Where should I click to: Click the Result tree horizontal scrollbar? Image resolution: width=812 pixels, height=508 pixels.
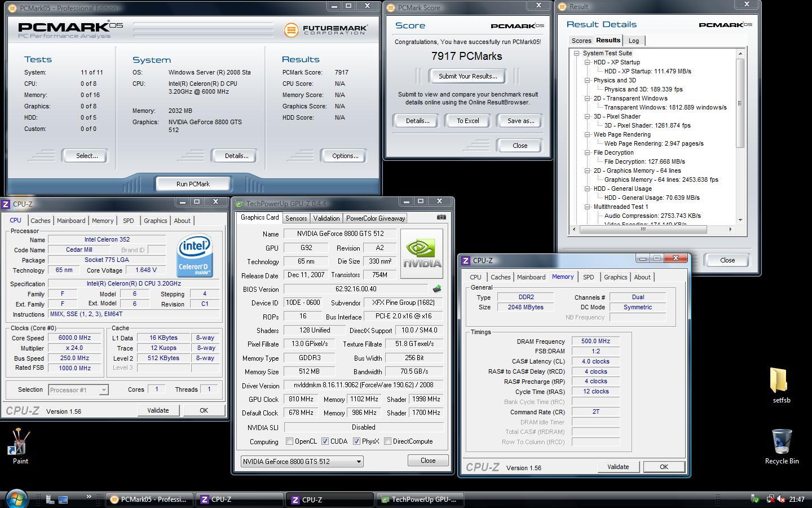coord(643,229)
